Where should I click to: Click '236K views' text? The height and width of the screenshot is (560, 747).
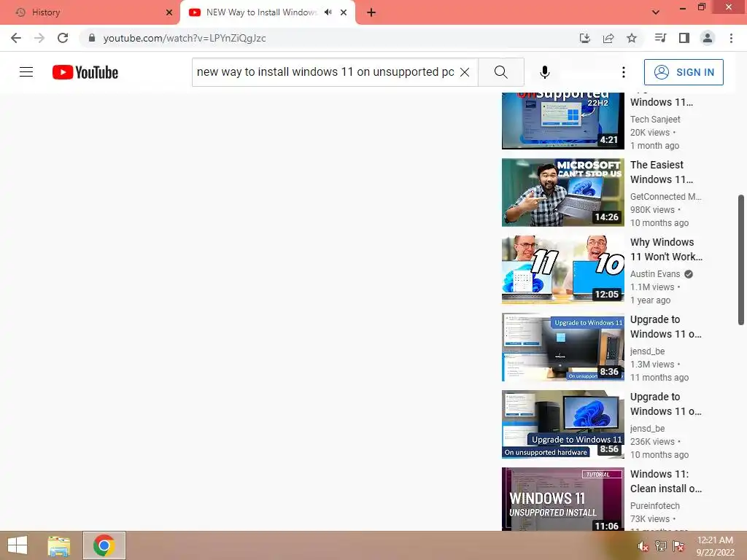[x=652, y=442]
